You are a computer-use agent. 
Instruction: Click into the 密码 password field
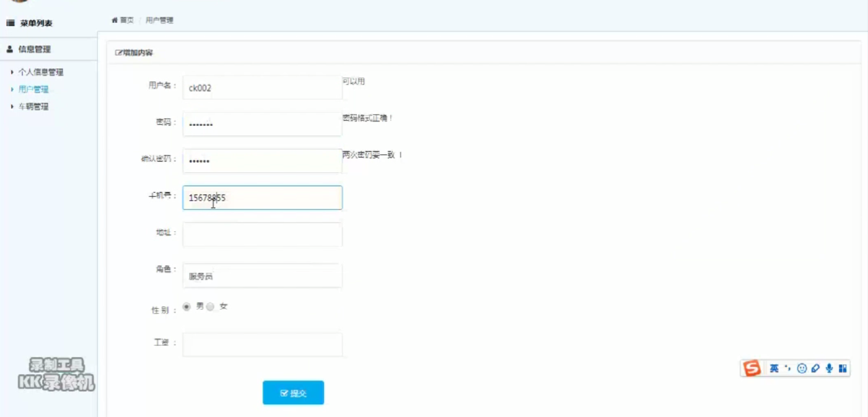(x=262, y=124)
